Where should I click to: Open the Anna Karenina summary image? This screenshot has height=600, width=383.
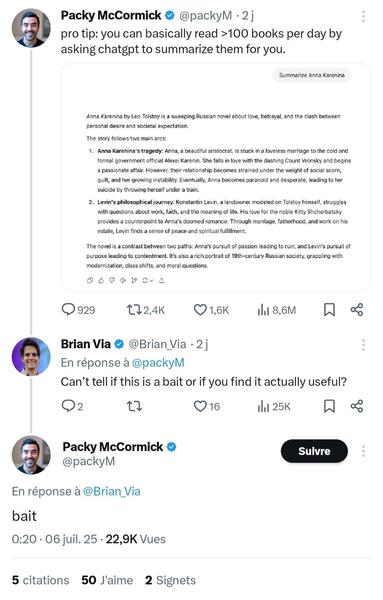[x=216, y=178]
